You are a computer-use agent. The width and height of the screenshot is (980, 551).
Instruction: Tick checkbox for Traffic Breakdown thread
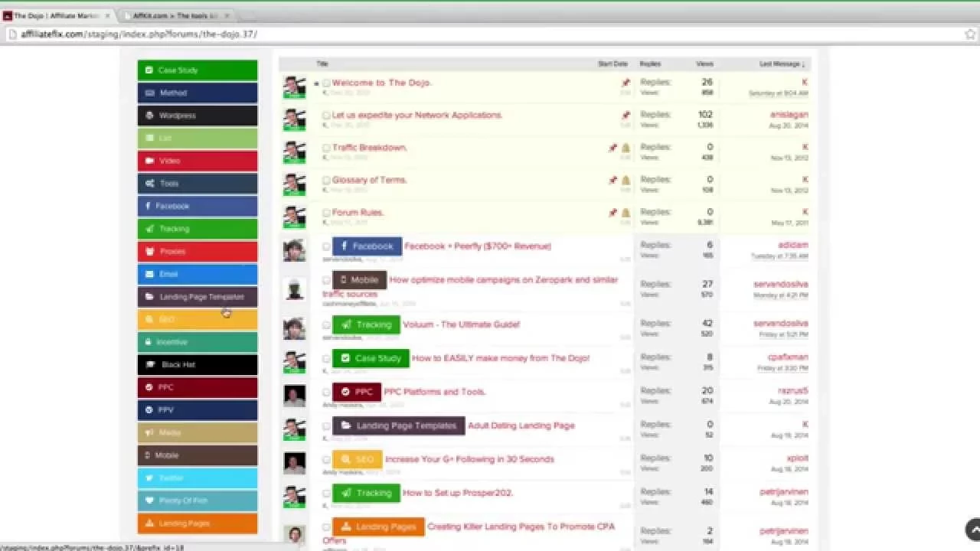click(x=326, y=148)
